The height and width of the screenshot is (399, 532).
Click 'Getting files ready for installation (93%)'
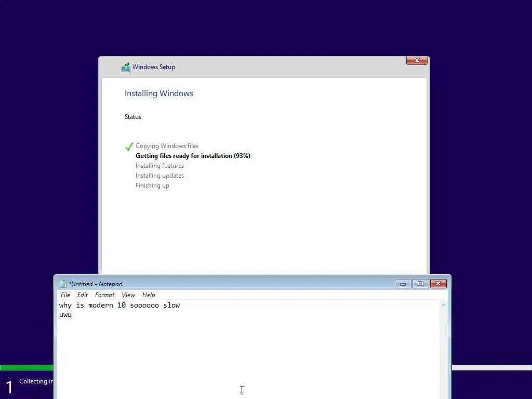pos(193,156)
